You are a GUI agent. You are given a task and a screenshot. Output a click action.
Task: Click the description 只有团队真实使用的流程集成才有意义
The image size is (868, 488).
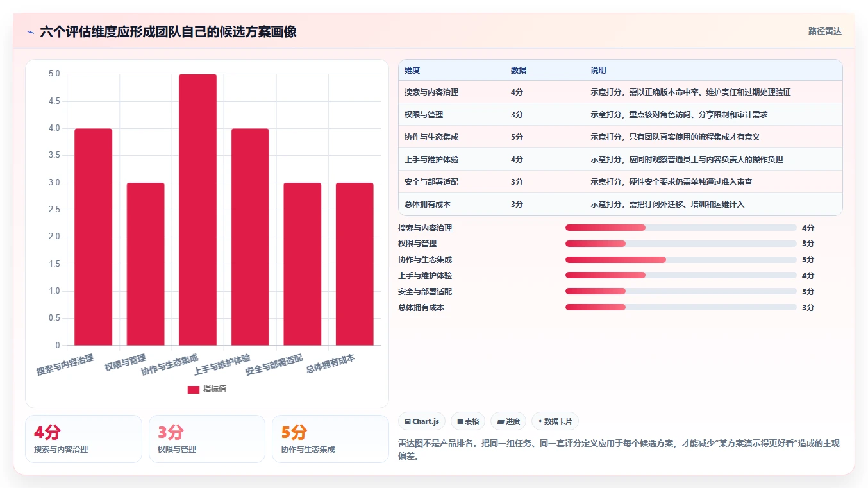click(x=694, y=137)
